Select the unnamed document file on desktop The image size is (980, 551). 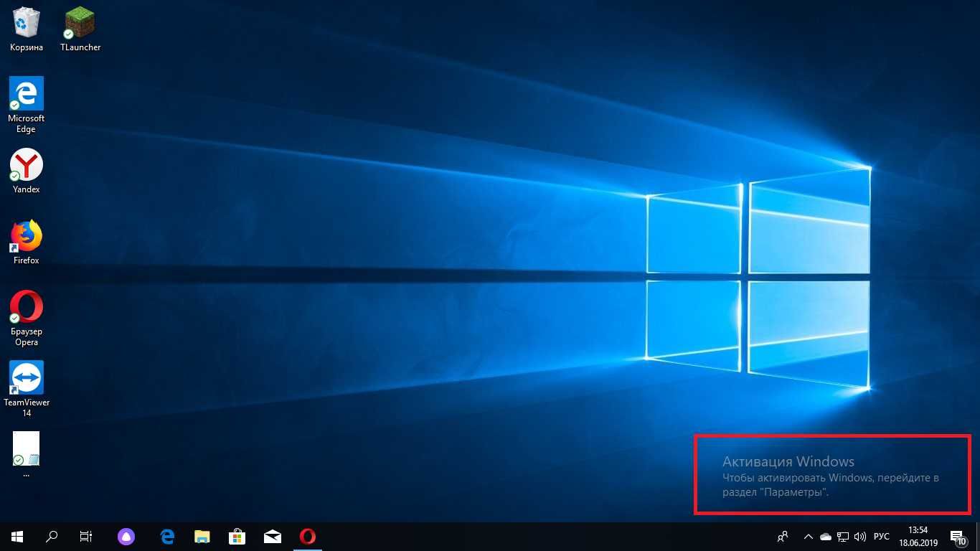click(26, 454)
